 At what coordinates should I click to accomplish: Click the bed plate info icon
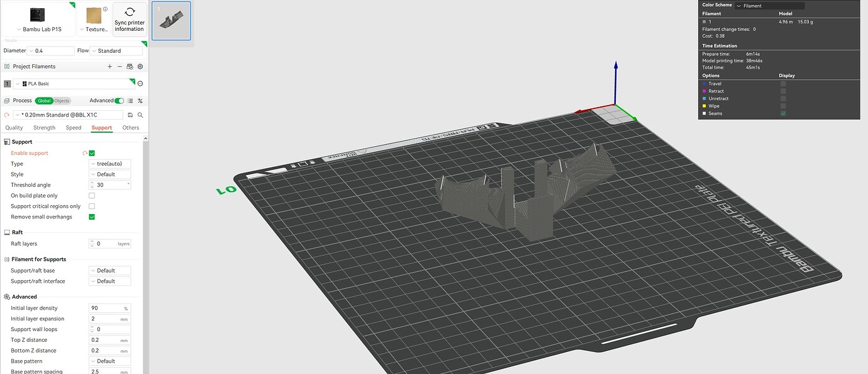pyautogui.click(x=105, y=9)
